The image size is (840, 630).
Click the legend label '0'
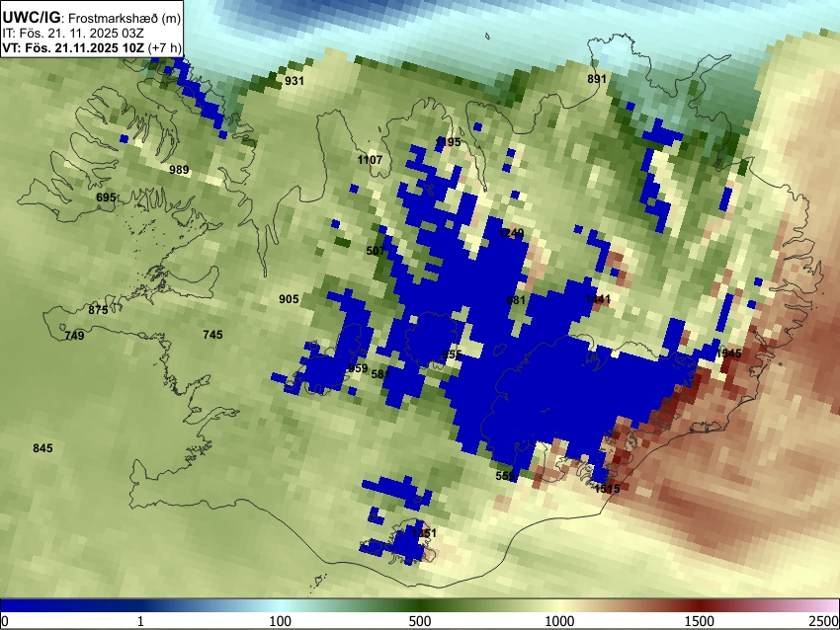coord(5,621)
